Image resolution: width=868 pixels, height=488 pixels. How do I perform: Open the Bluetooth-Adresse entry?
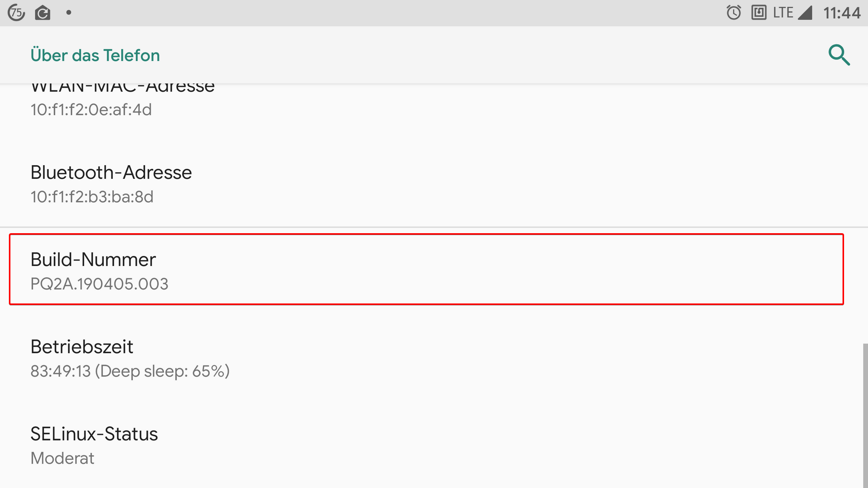point(434,184)
